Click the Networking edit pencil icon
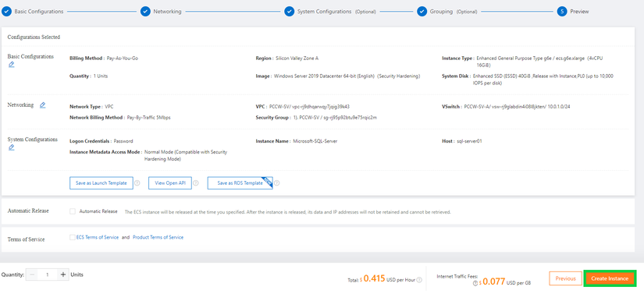644x294 pixels. coord(42,105)
